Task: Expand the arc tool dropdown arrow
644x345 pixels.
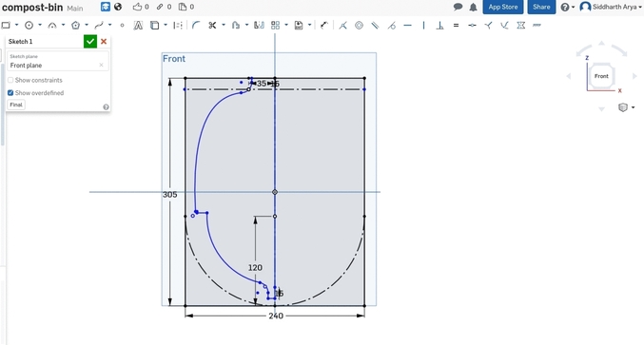Action: pos(63,26)
